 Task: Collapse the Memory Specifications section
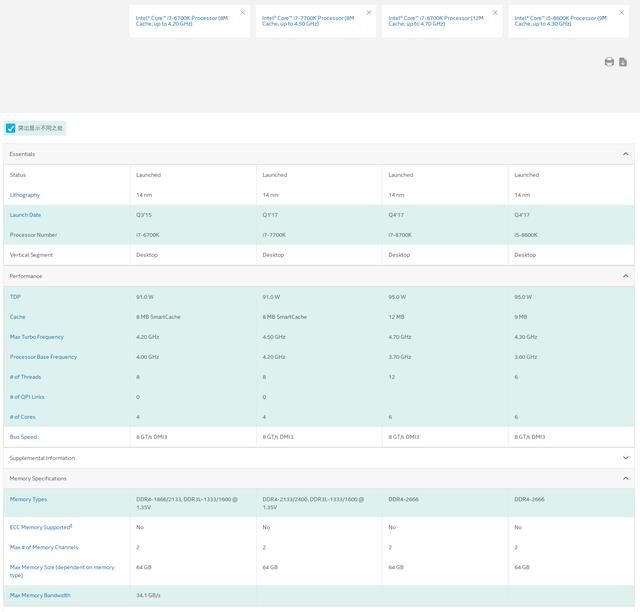point(625,478)
